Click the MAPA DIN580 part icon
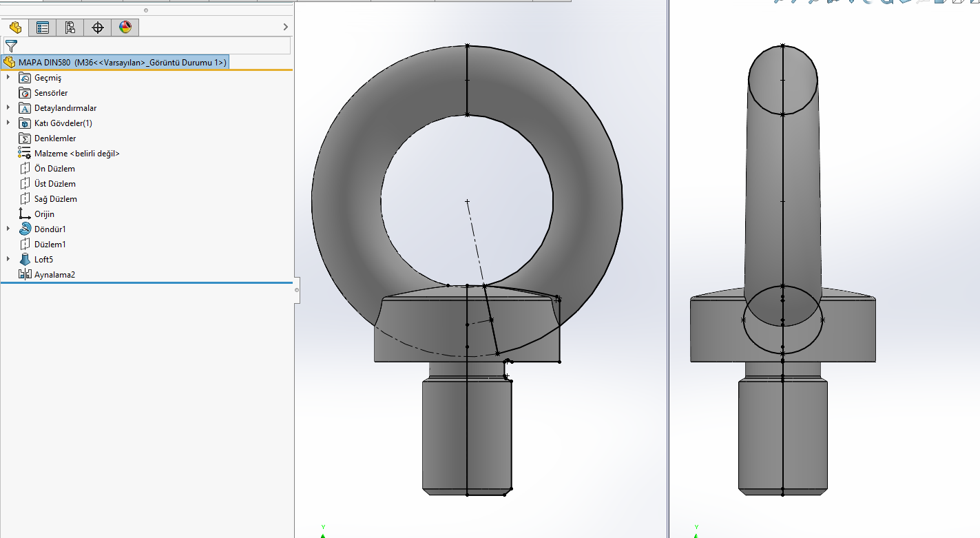980x538 pixels. click(10, 63)
